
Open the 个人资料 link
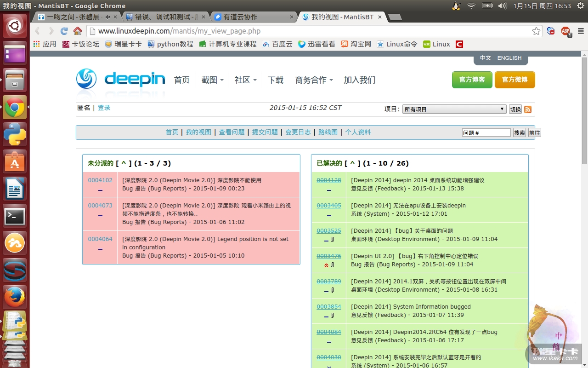358,132
